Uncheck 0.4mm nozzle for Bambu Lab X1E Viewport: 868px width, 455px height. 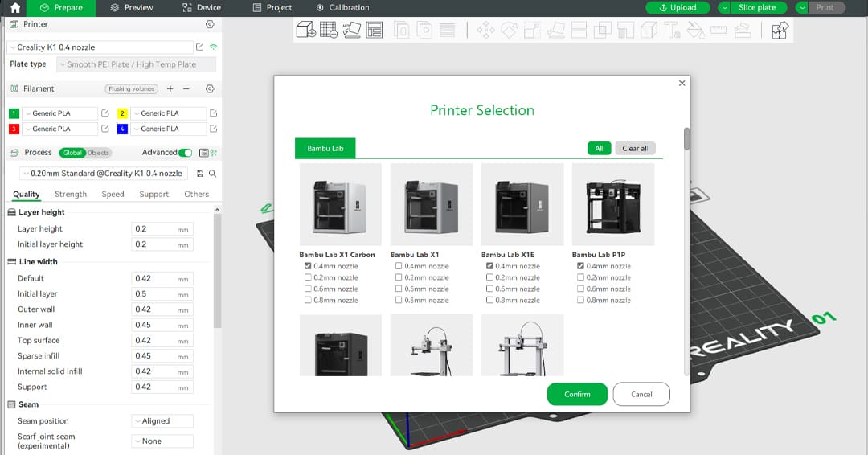click(489, 266)
